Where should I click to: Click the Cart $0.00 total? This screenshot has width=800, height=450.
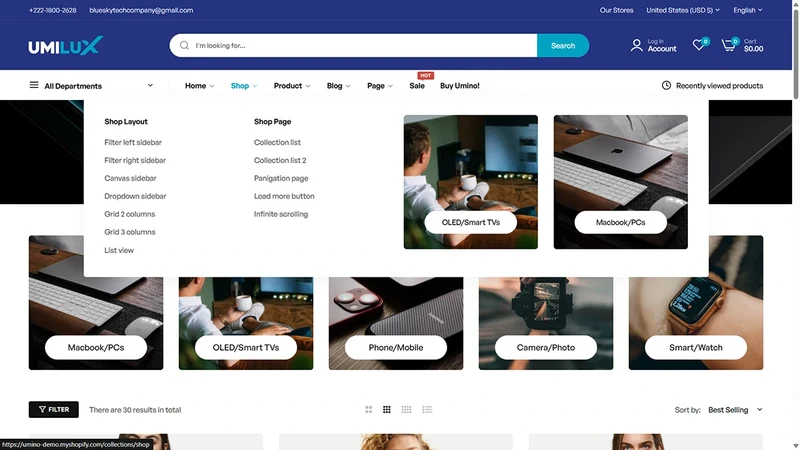pos(754,45)
